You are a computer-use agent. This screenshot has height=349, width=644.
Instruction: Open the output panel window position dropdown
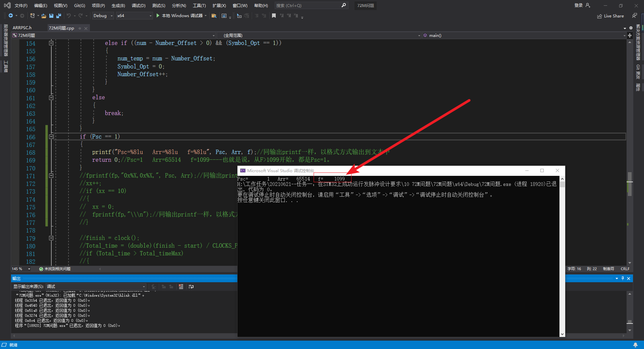(616, 279)
